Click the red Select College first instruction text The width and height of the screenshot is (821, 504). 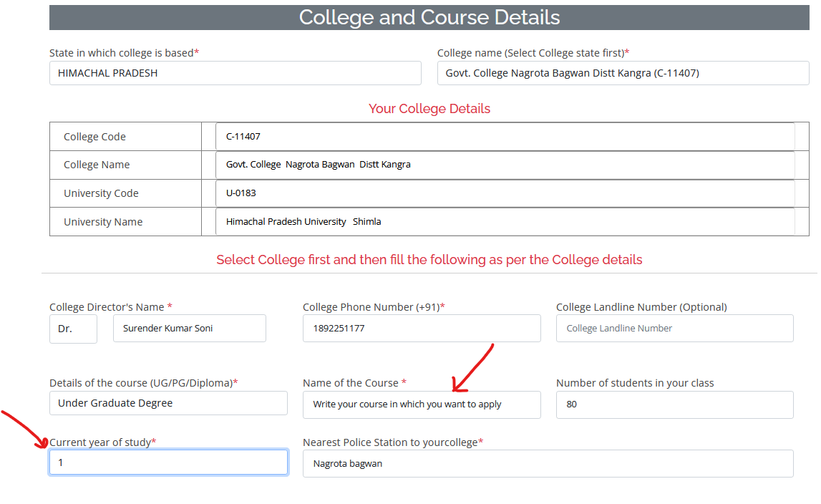(x=429, y=260)
